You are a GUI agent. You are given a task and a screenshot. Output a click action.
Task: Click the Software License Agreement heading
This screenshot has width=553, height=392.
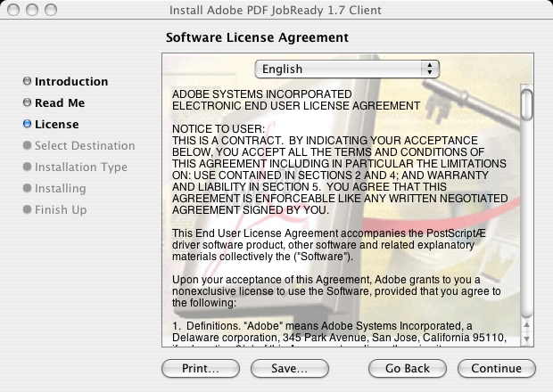(x=257, y=37)
